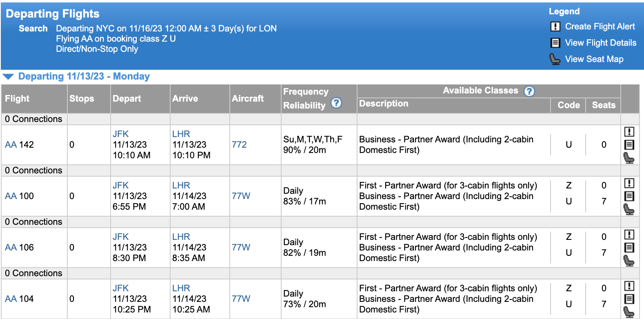Click the Reliability help question mark icon

(x=335, y=104)
